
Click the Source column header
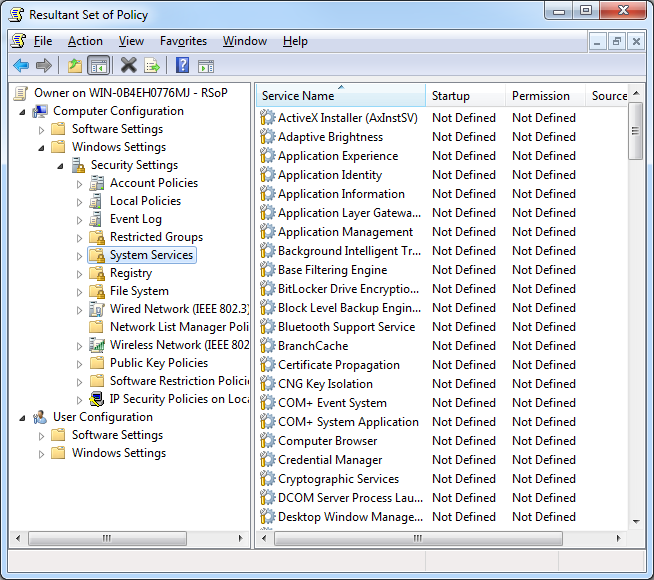607,95
